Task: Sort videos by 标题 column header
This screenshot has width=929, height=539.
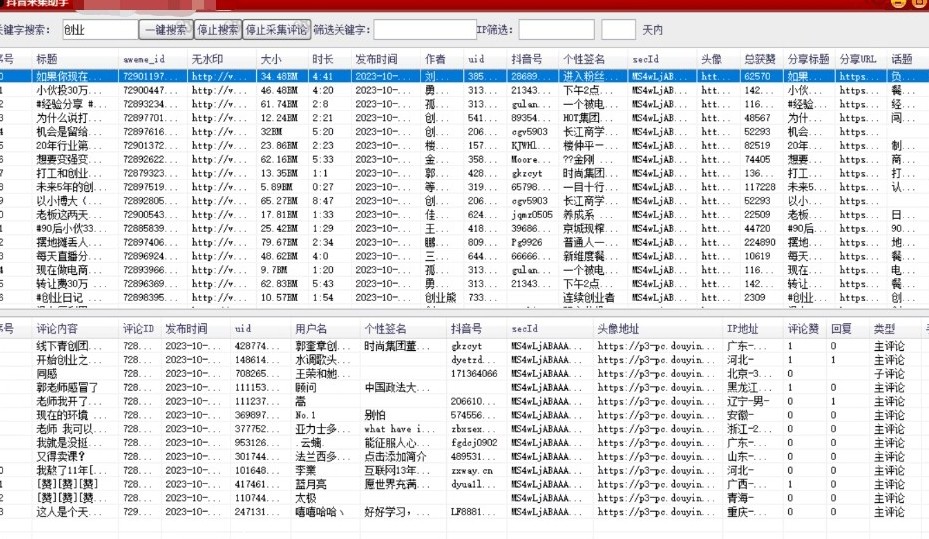Action: pos(47,59)
